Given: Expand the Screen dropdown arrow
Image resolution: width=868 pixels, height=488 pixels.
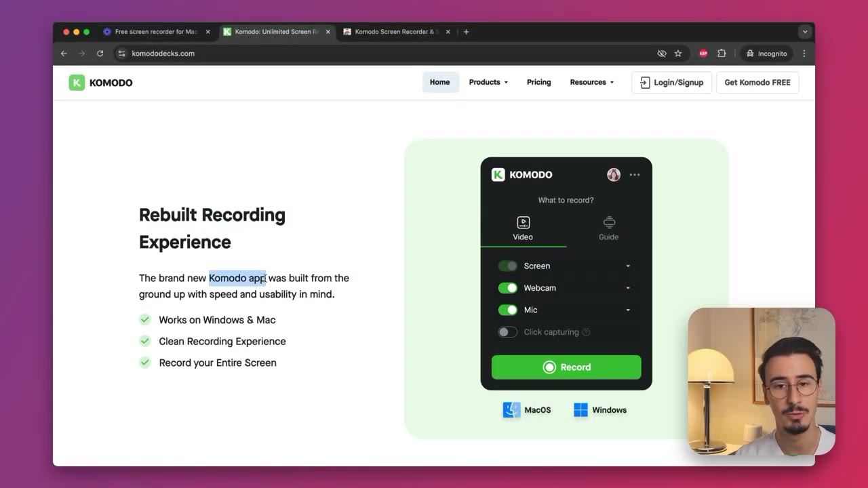Looking at the screenshot, I should [x=628, y=266].
